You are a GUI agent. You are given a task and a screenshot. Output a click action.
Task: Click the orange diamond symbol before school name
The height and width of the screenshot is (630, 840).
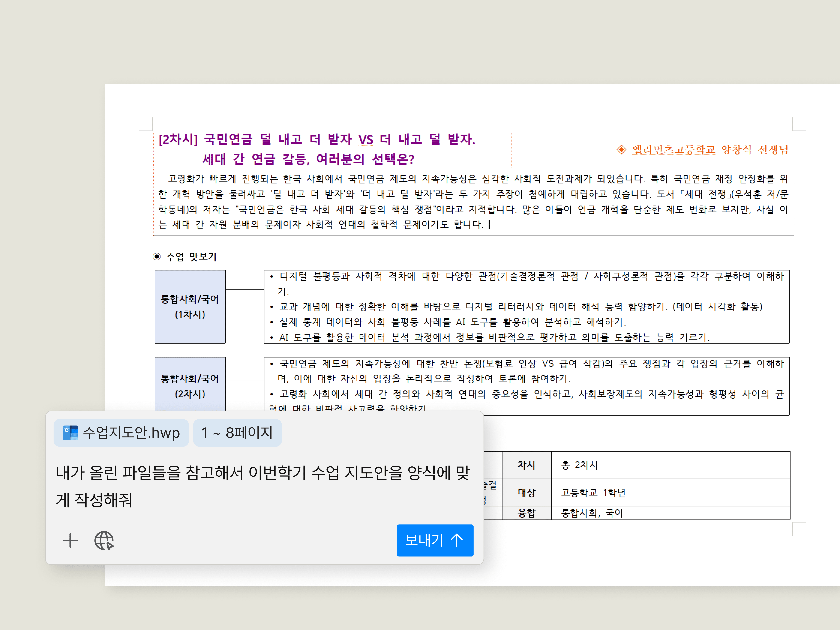621,150
